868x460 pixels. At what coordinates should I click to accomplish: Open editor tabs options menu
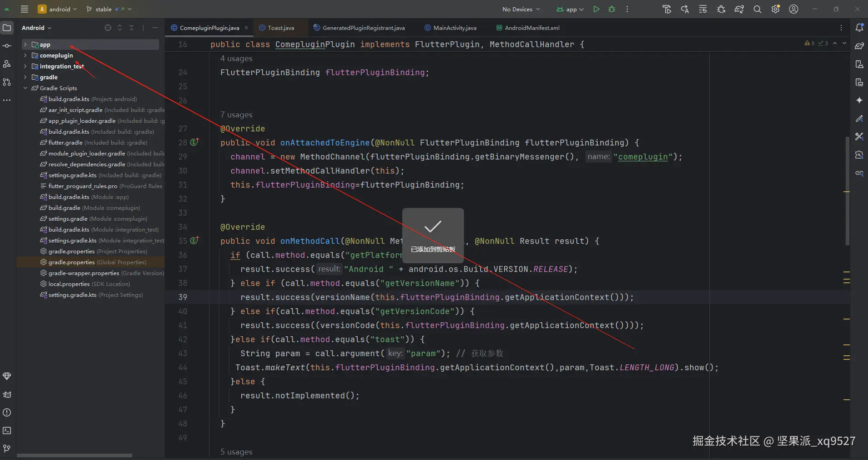pos(841,28)
